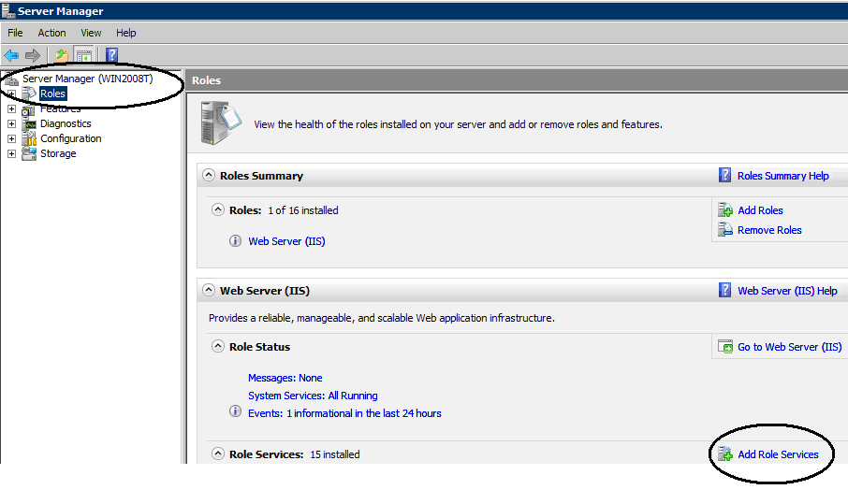Collapse the Role Services section chevron

coord(217,454)
